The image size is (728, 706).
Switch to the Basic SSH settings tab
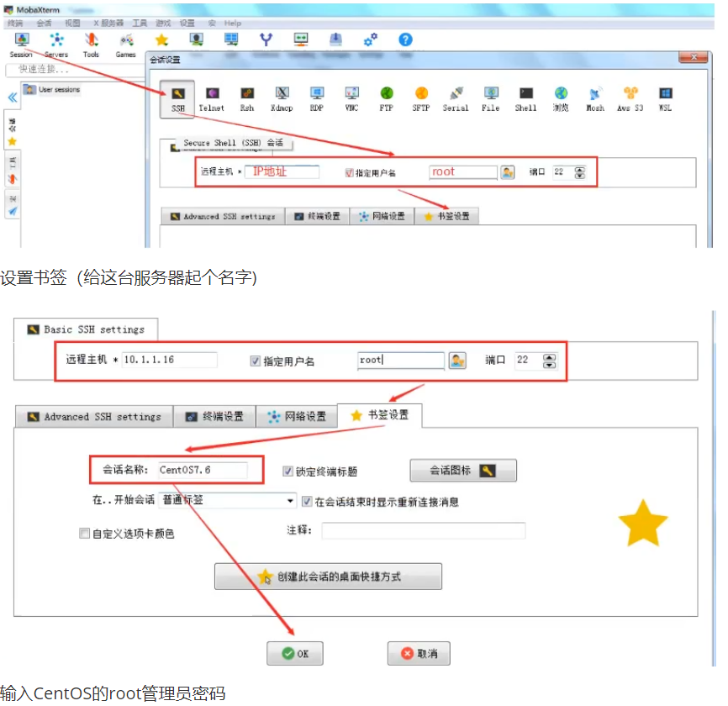point(86,329)
